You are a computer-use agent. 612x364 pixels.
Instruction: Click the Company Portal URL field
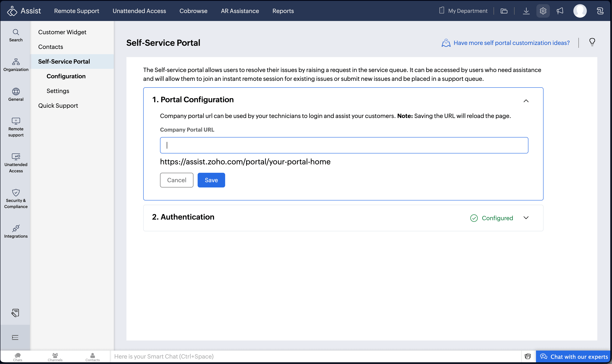click(x=344, y=145)
